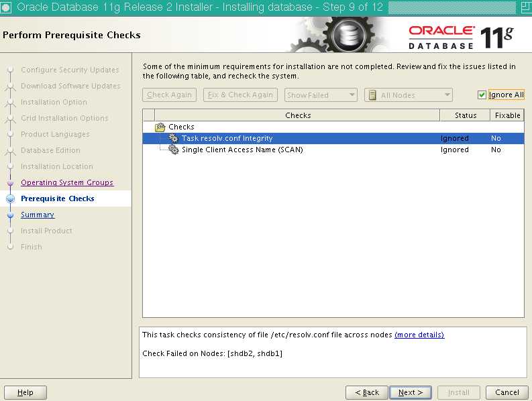Select Grid Installation Options step
This screenshot has height=401, width=532.
tap(64, 118)
